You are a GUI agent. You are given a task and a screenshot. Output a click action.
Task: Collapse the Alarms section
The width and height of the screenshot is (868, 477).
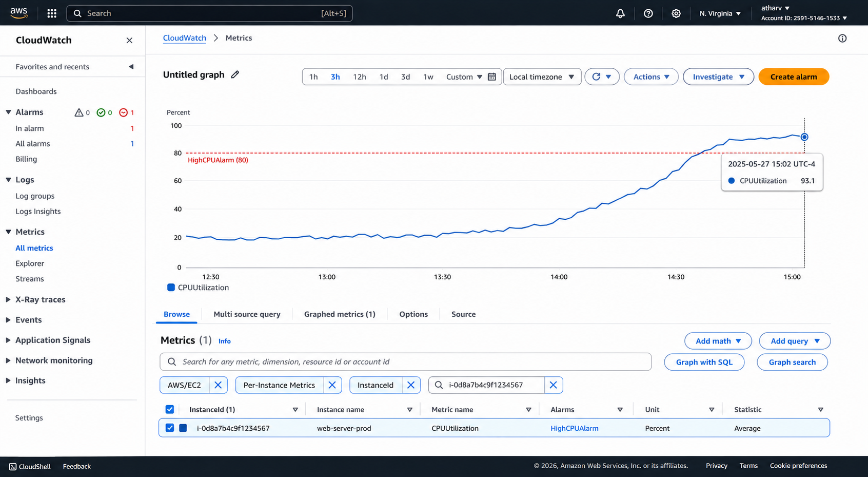pyautogui.click(x=9, y=112)
